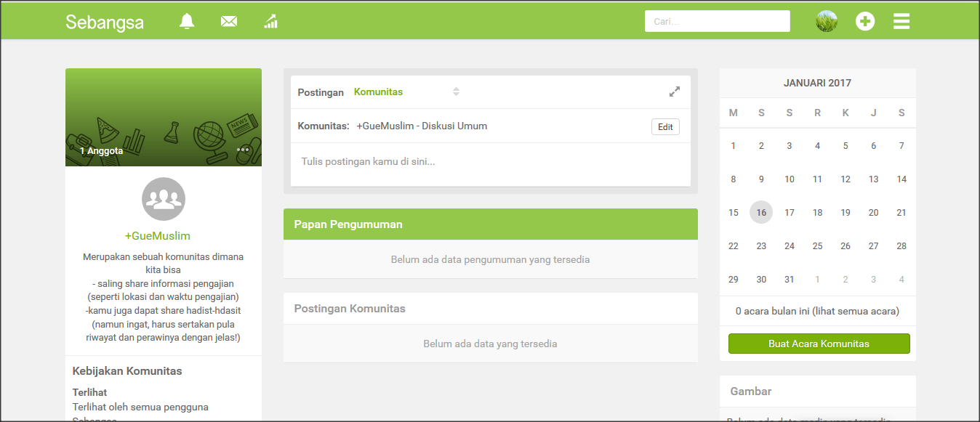The height and width of the screenshot is (422, 980).
Task: Click the community group avatar icon
Action: pyautogui.click(x=163, y=199)
